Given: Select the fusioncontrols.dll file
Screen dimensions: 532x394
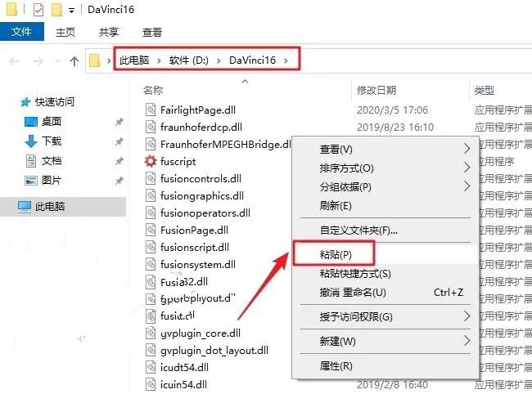Looking at the screenshot, I should [x=201, y=178].
